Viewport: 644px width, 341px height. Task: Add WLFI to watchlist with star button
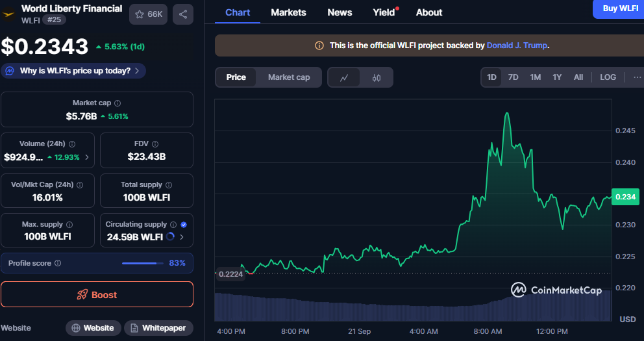[x=148, y=14]
